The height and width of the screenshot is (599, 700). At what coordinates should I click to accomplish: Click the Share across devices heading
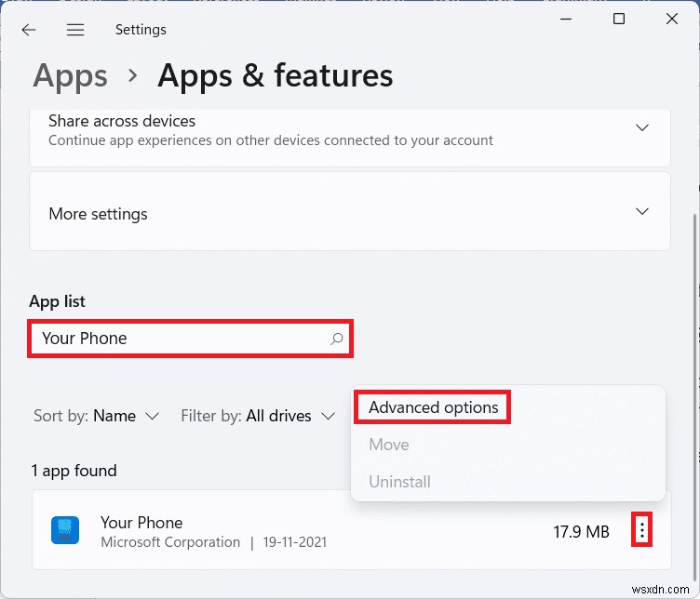[x=122, y=121]
